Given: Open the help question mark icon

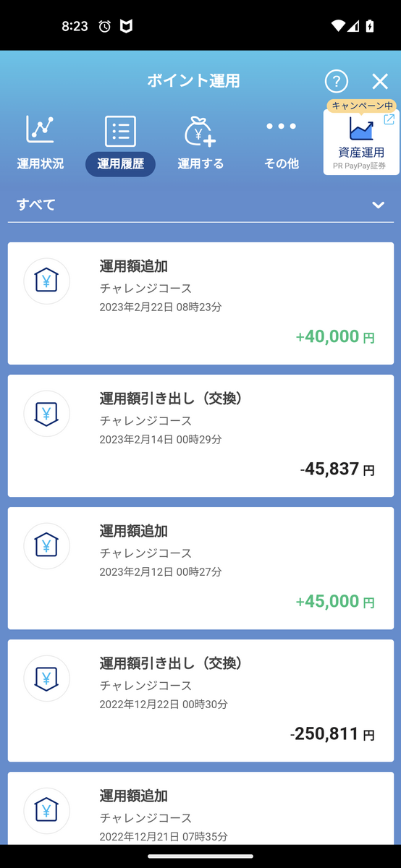Looking at the screenshot, I should click(337, 81).
